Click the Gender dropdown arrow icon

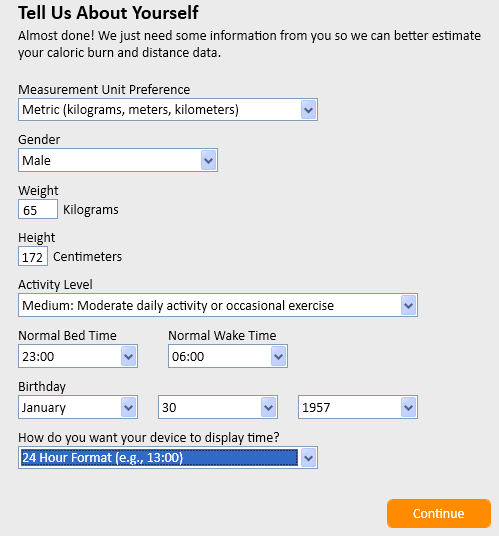(x=208, y=160)
